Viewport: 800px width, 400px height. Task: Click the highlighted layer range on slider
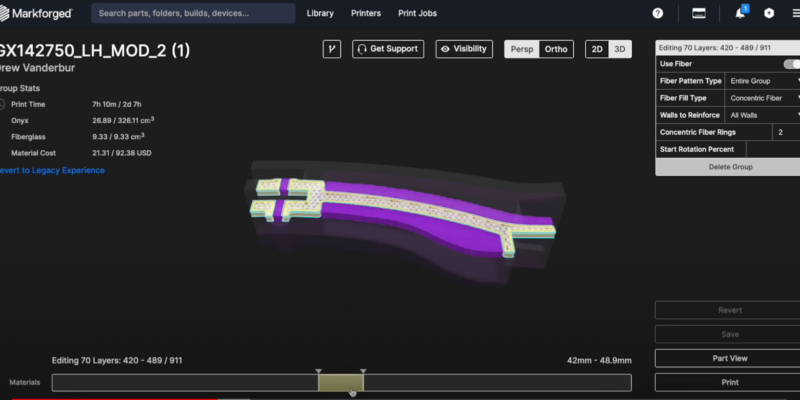[340, 383]
